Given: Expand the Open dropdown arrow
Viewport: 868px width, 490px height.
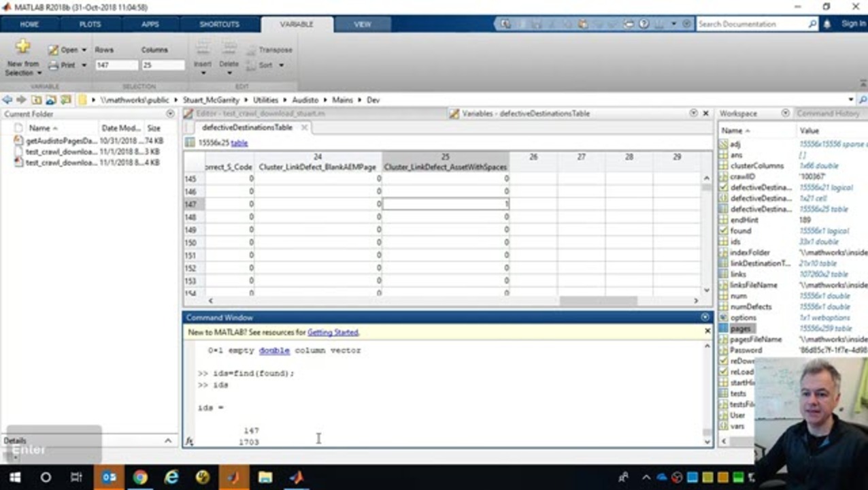Looking at the screenshot, I should pyautogui.click(x=84, y=50).
